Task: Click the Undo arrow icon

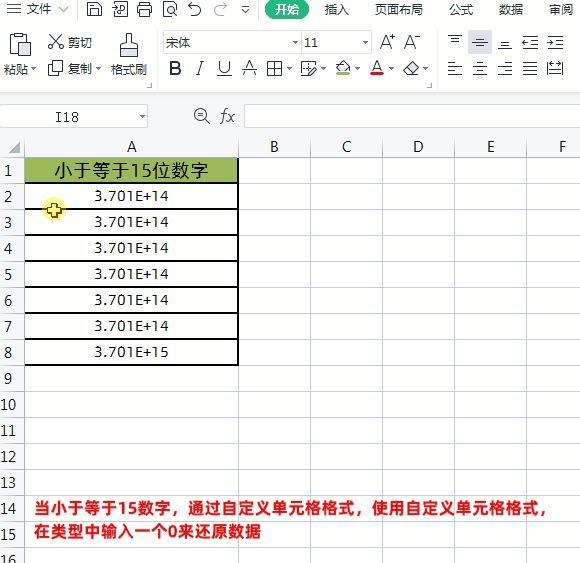Action: click(x=194, y=9)
